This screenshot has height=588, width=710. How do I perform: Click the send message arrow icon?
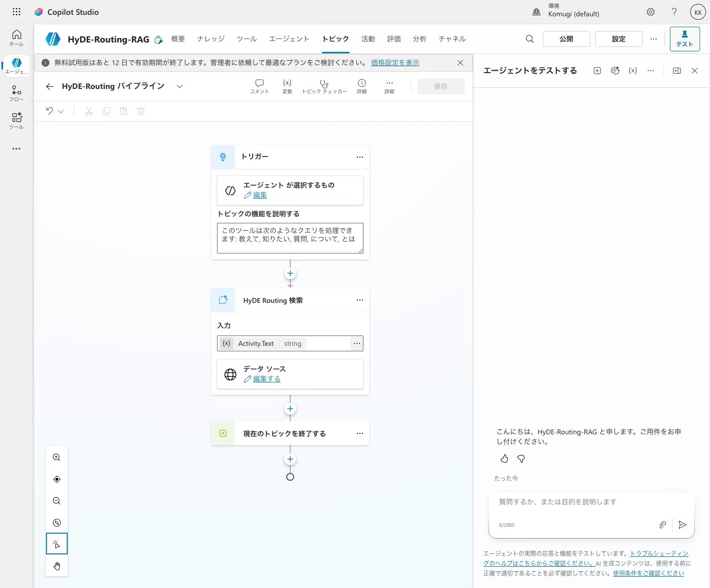pos(683,525)
